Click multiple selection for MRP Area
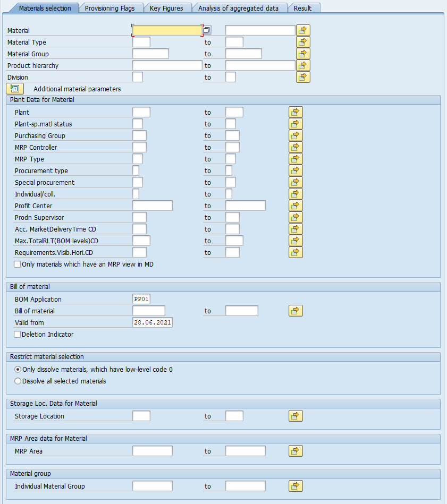This screenshot has height=504, width=447. (296, 451)
